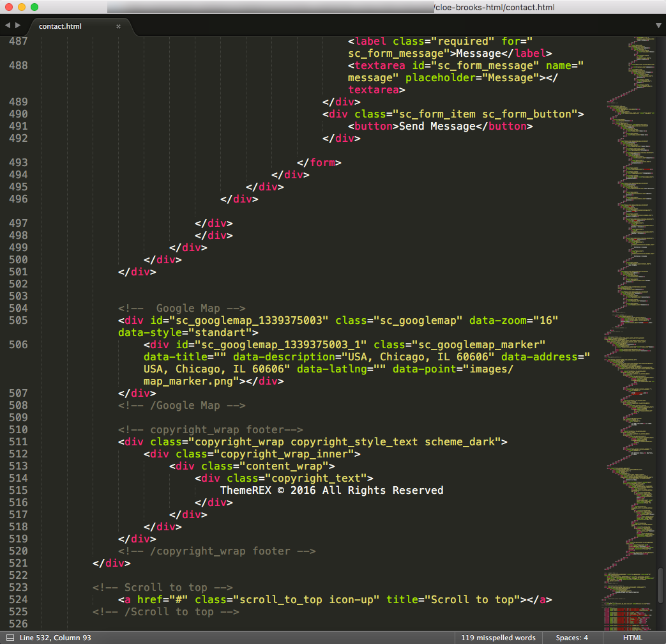Image resolution: width=666 pixels, height=644 pixels.
Task: Open the Spaces: 4 indentation menu
Action: tap(571, 638)
